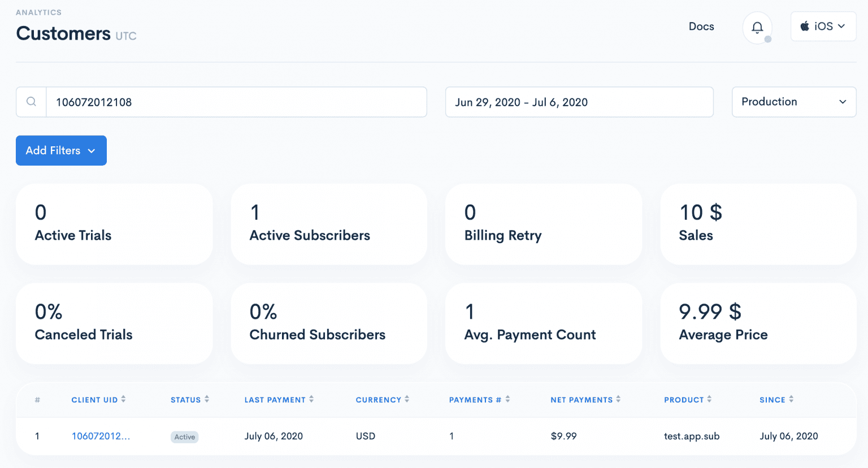Click the search magnifier icon
The image size is (868, 468).
point(31,102)
